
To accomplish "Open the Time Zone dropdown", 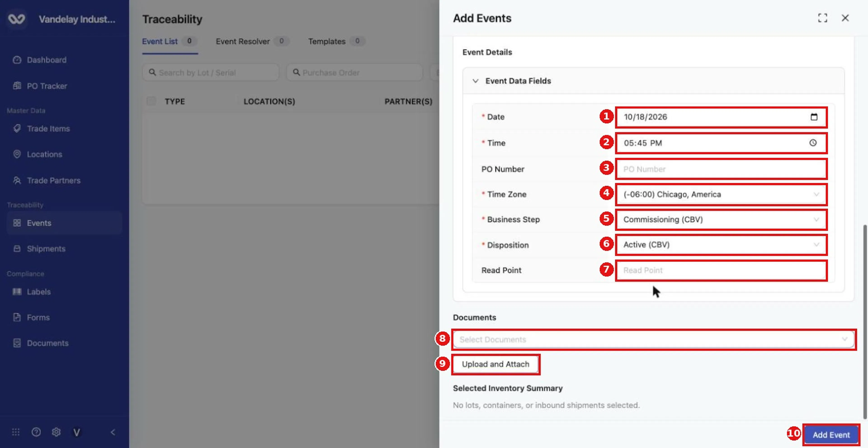I will (x=721, y=194).
